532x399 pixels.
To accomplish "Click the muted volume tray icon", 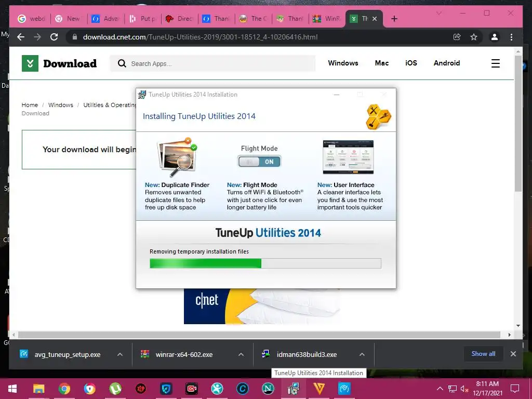I will coord(465,389).
